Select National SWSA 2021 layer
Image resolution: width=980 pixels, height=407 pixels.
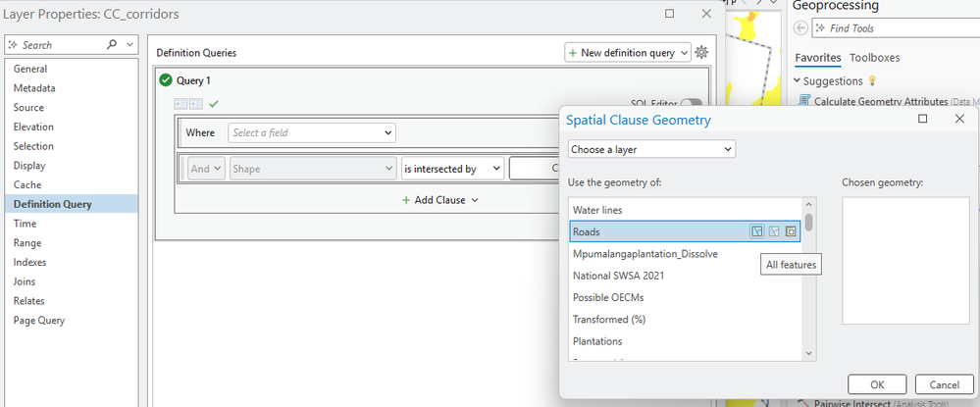coord(686,275)
